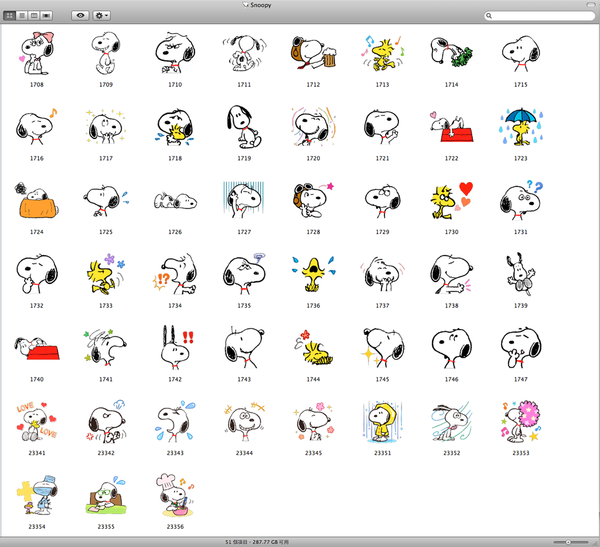
Task: Click the Finder search field
Action: coord(540,16)
